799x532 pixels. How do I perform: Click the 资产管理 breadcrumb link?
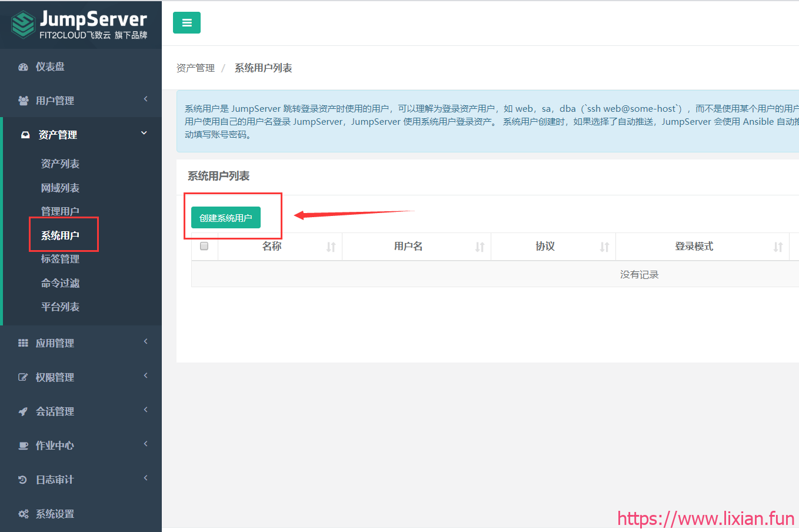(195, 68)
